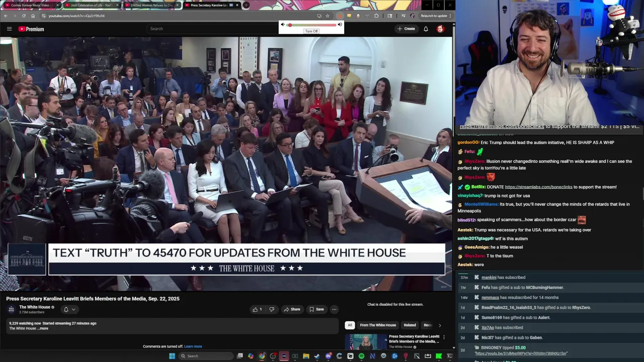Open Spotify from the taskbar

pos(361,356)
